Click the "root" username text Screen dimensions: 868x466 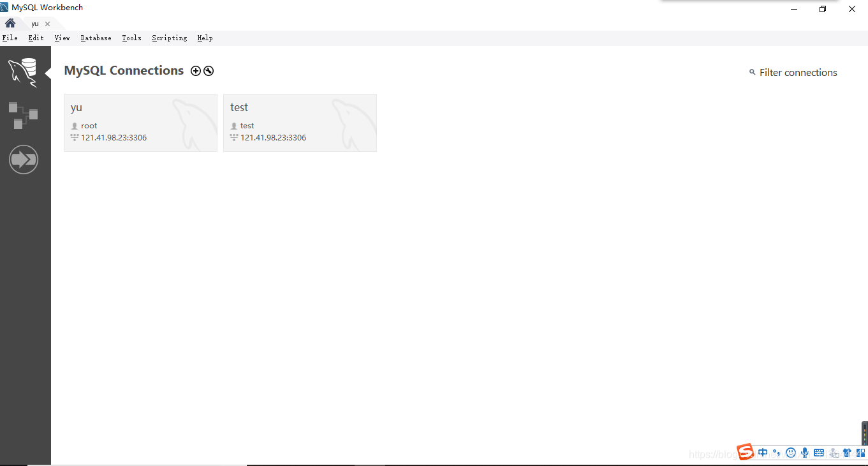pos(89,126)
